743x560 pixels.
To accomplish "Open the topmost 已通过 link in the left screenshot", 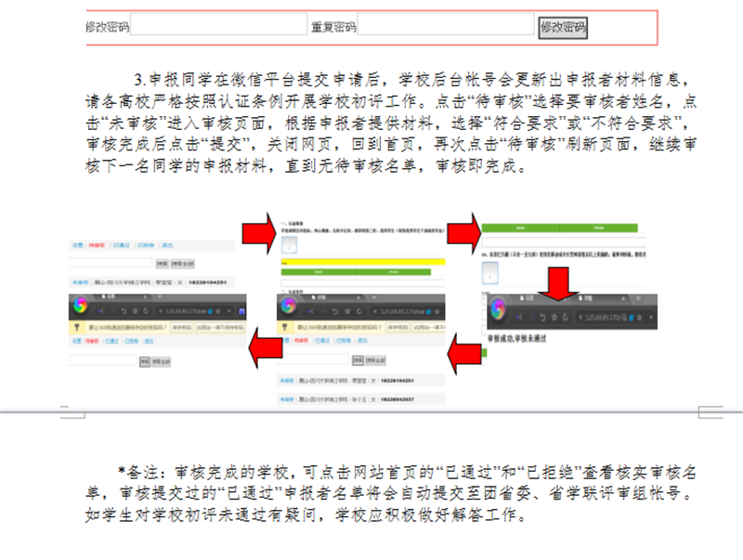I will point(121,245).
